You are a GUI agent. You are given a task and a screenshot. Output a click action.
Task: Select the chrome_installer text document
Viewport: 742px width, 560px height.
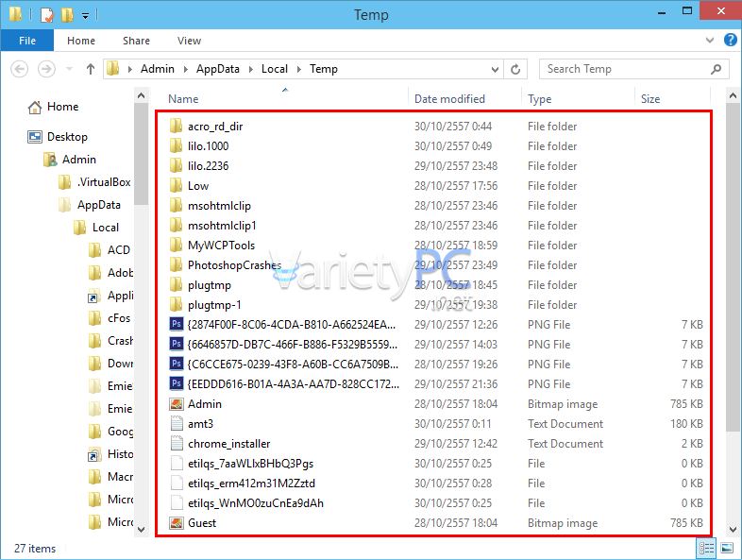pos(220,444)
